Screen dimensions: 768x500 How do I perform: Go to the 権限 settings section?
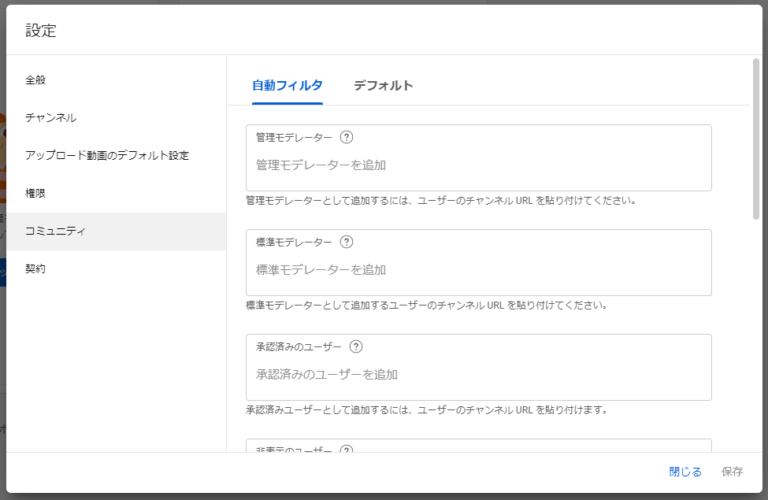coord(36,193)
